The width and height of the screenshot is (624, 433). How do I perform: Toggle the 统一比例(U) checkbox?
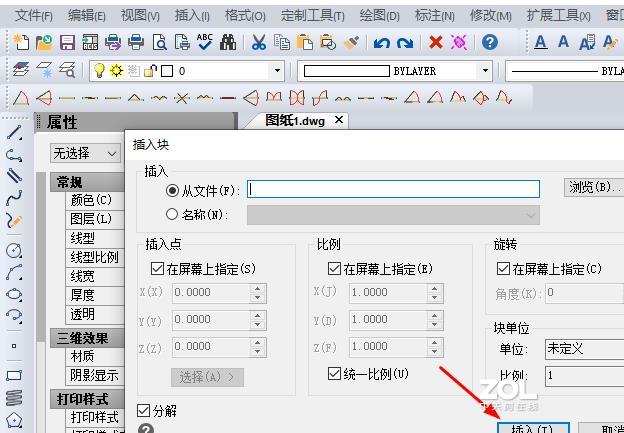pos(334,373)
